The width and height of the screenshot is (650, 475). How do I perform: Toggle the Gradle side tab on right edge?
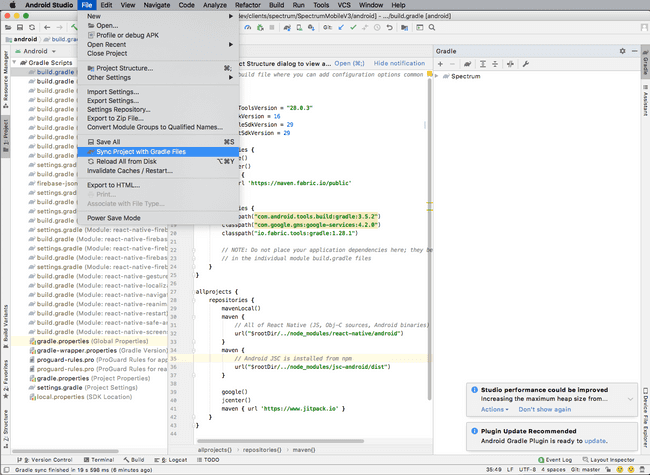645,62
